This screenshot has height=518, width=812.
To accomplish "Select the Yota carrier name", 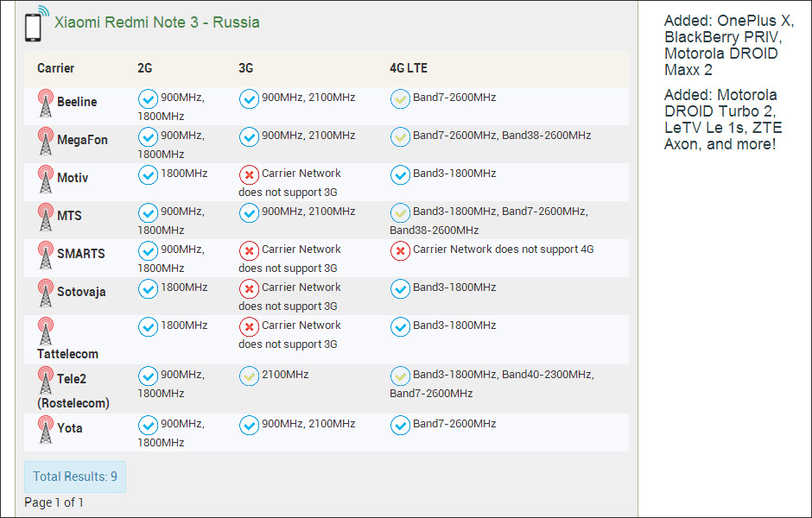I will (70, 428).
